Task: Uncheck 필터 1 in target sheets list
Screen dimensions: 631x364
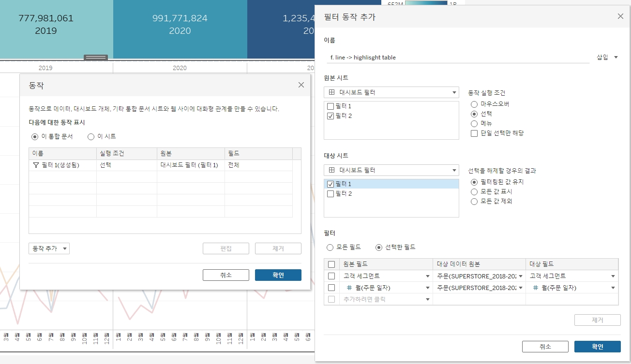Action: click(331, 184)
